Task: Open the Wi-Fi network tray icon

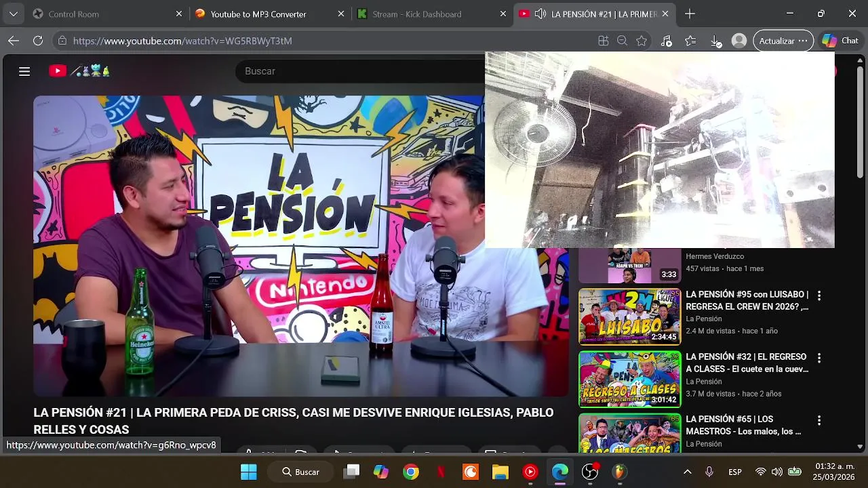Action: point(761,472)
